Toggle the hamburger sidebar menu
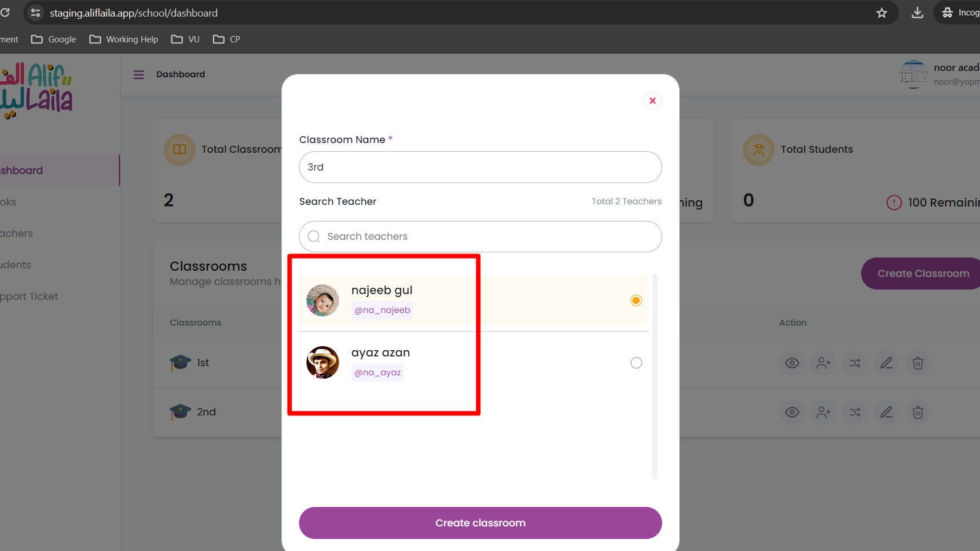This screenshot has height=551, width=980. point(139,74)
